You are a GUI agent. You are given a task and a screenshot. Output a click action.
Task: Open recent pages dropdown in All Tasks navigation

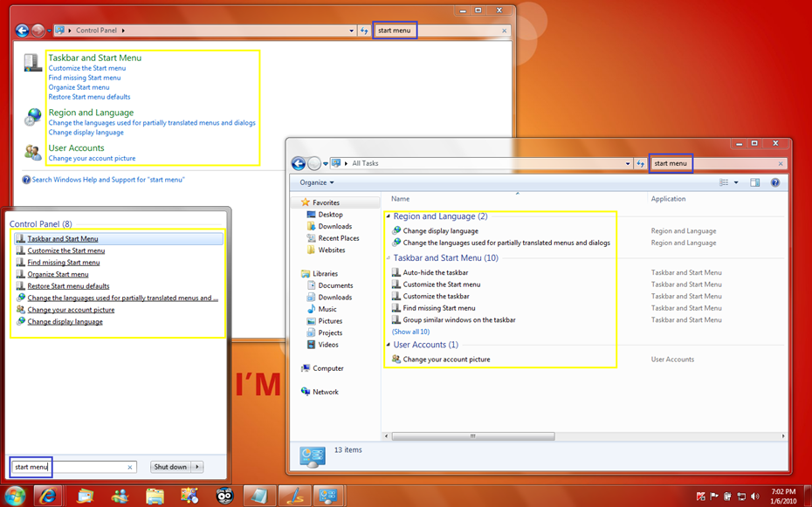(325, 163)
